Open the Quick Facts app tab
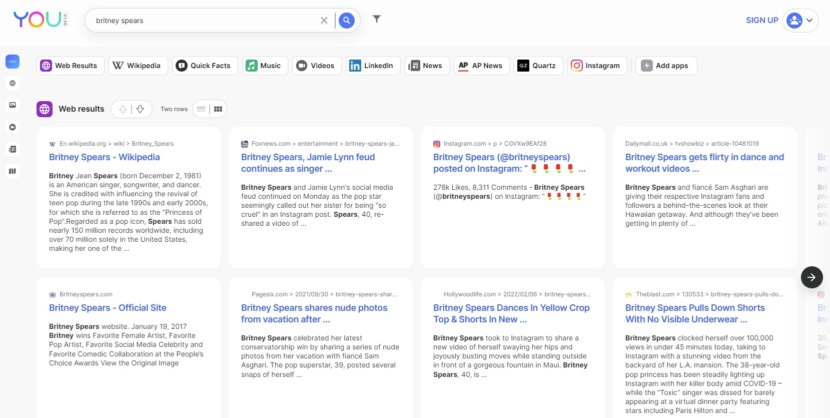The width and height of the screenshot is (830, 418). coord(205,66)
